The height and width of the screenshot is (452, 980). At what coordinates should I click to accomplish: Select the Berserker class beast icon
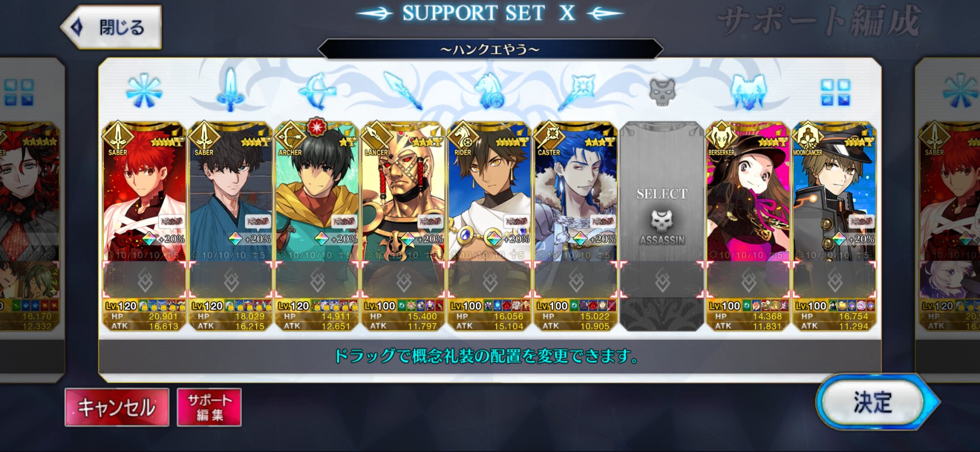748,92
